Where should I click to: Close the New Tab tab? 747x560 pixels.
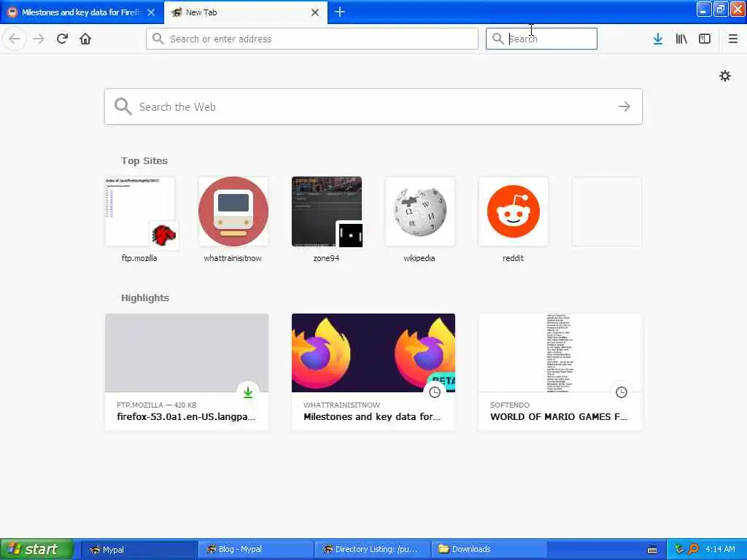point(315,12)
